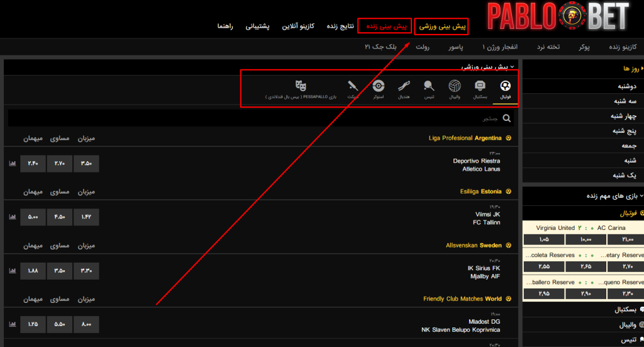Click the magnifier icon in search bar
This screenshot has width=644, height=347.
coord(507,118)
